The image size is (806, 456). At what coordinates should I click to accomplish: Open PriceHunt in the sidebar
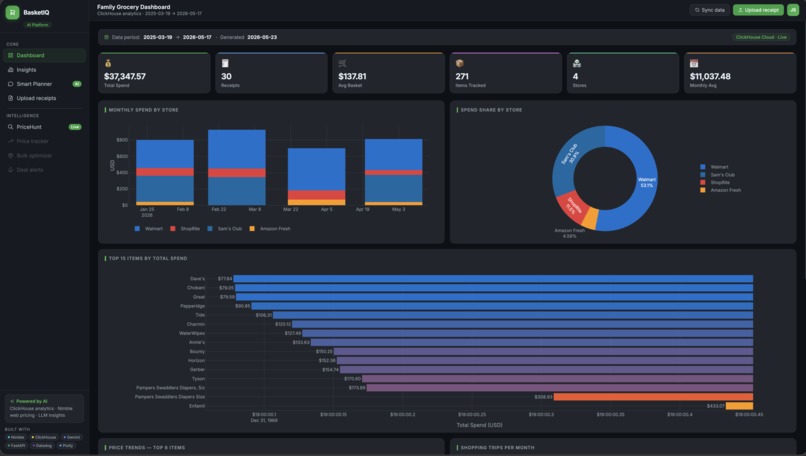coord(44,127)
